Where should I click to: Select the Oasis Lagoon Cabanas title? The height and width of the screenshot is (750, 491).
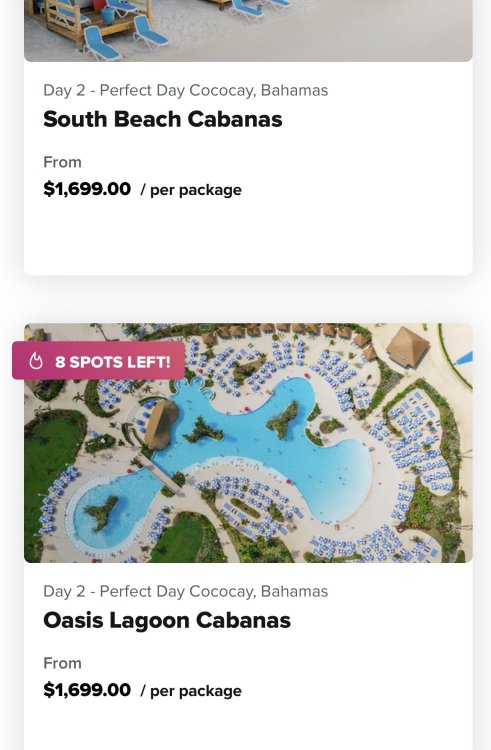point(167,620)
